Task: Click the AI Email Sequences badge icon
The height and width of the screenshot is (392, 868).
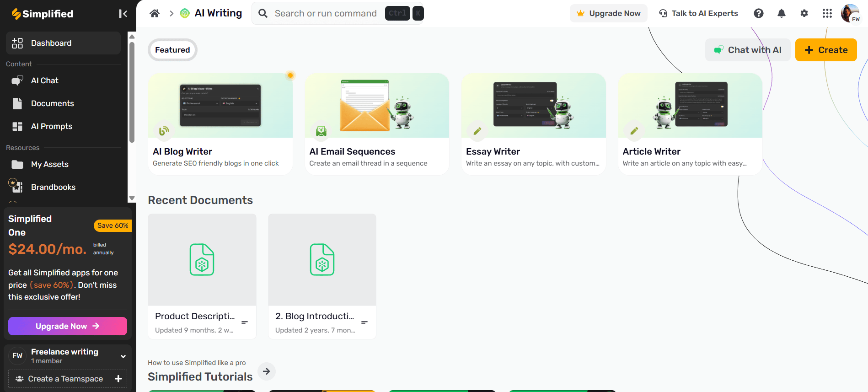Action: point(321,131)
